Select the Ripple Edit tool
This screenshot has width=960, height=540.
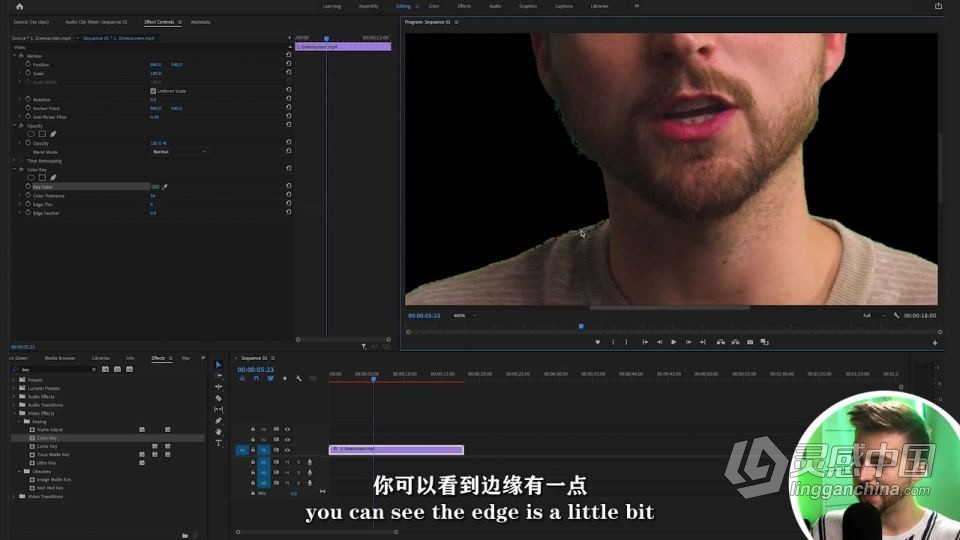[x=219, y=387]
